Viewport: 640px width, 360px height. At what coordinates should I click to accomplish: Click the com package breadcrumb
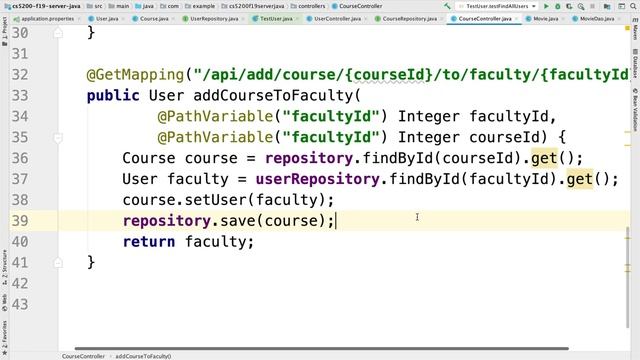pyautogui.click(x=169, y=6)
